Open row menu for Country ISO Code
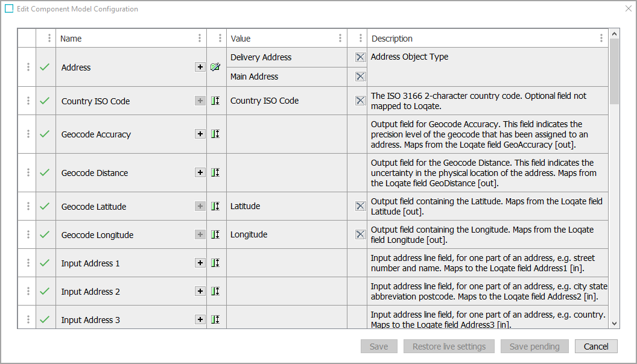This screenshot has height=364, width=637. click(x=28, y=101)
